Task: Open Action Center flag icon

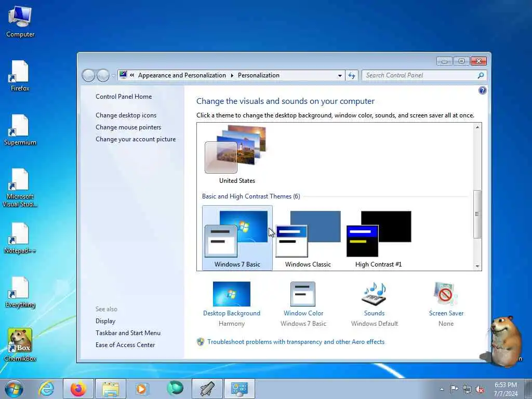Action: pyautogui.click(x=454, y=389)
